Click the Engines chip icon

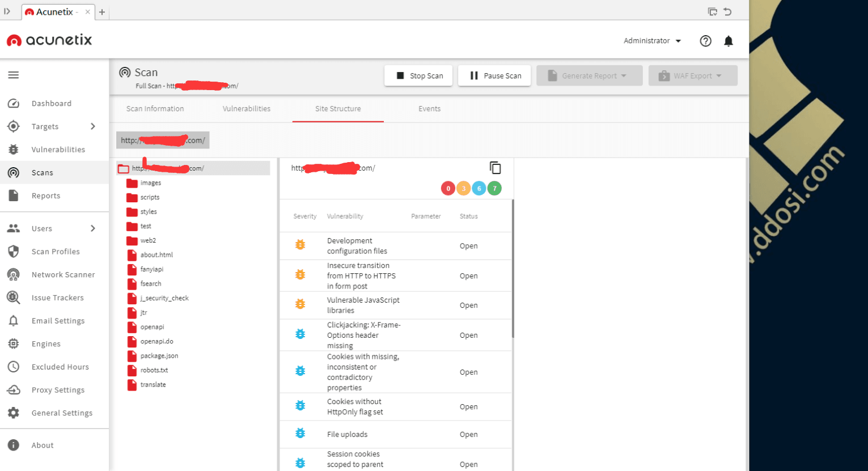click(x=14, y=343)
